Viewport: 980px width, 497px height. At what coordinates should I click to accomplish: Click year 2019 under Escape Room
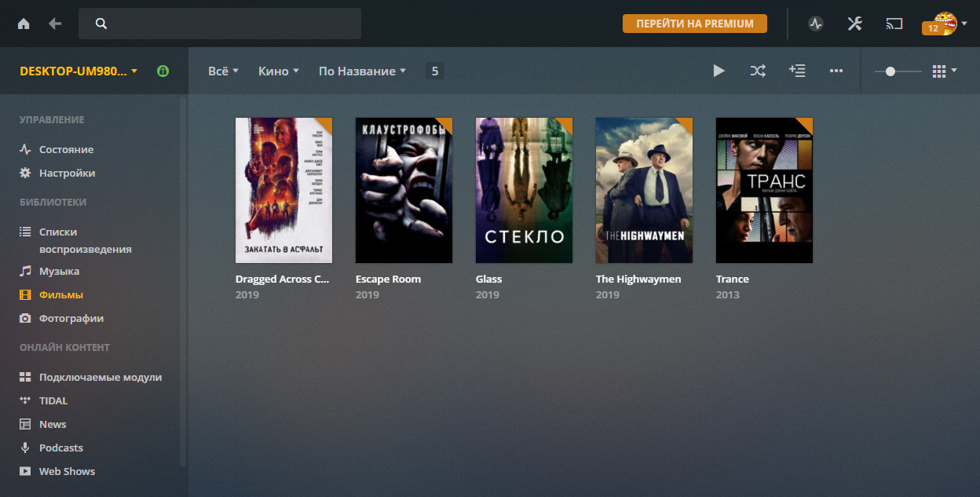coord(367,294)
